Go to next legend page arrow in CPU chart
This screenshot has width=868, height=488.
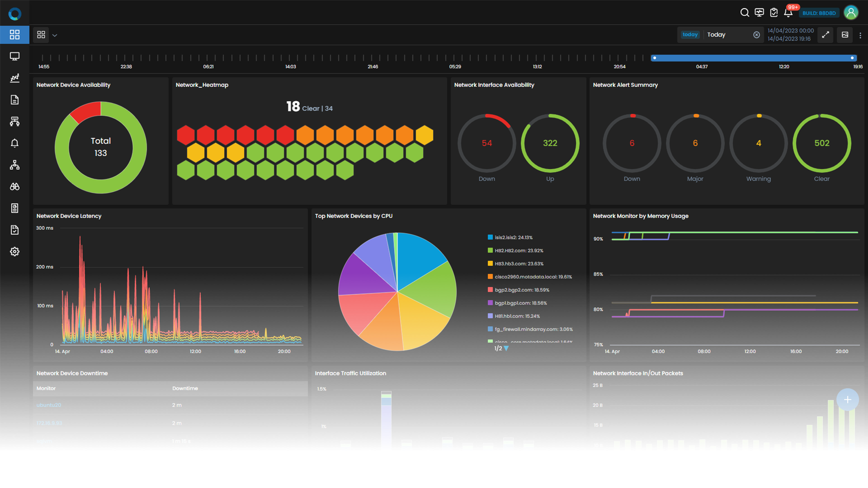click(506, 348)
